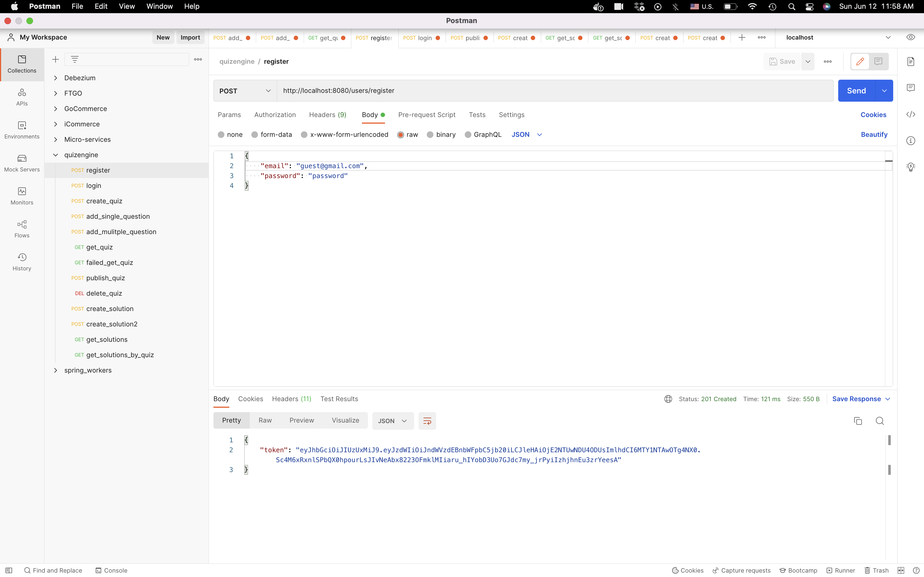
Task: Select the binary body radio button
Action: point(430,135)
